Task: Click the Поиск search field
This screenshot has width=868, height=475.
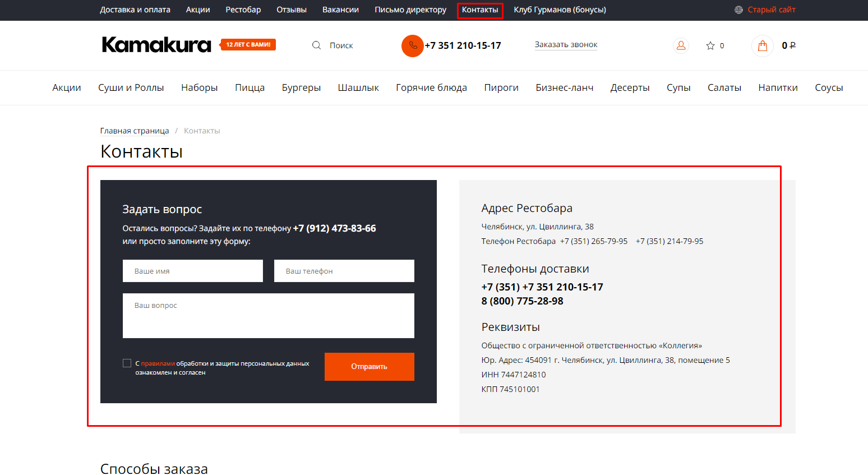Action: click(341, 45)
